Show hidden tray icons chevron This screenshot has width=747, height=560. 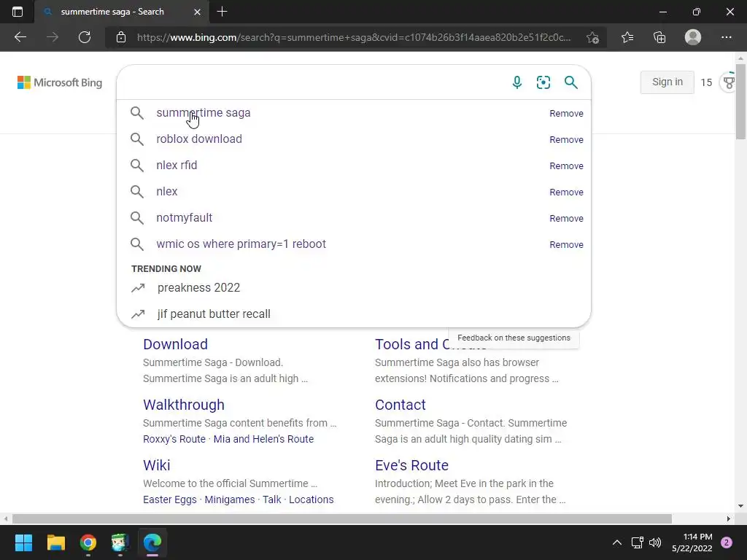(617, 542)
